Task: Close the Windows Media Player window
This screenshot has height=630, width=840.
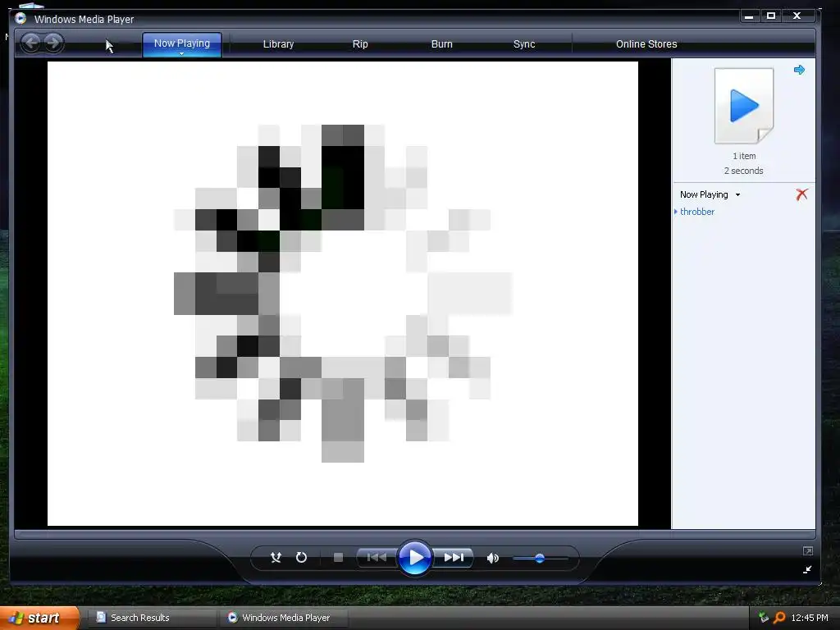Action: 797,16
